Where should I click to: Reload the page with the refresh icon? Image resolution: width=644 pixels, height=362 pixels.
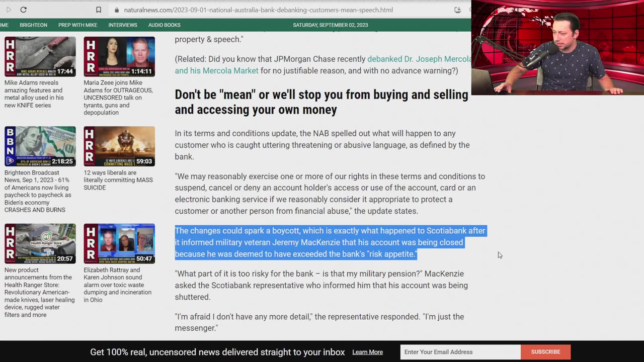click(23, 10)
